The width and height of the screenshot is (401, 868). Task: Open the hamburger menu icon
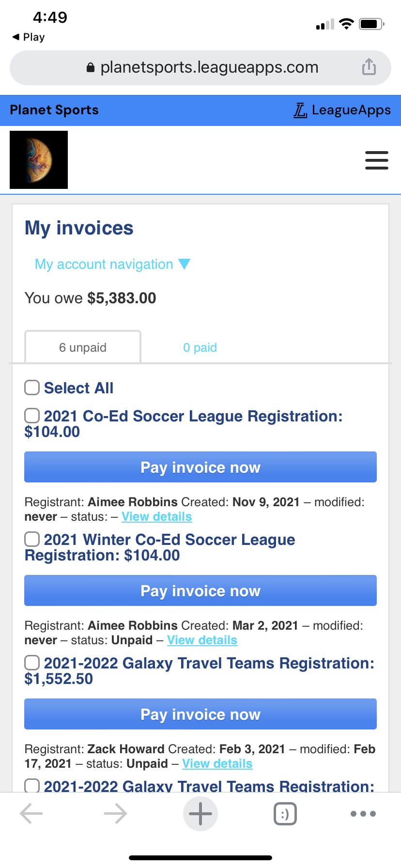(376, 160)
